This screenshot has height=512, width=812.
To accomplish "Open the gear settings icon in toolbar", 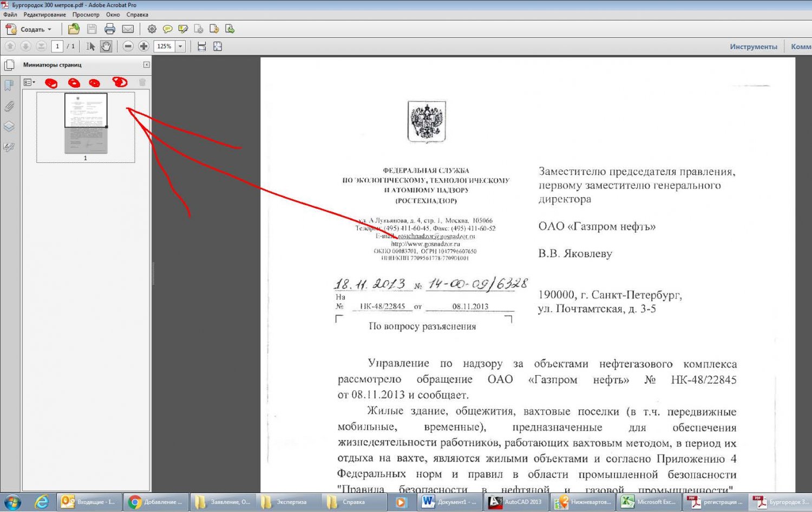I will coord(152,29).
